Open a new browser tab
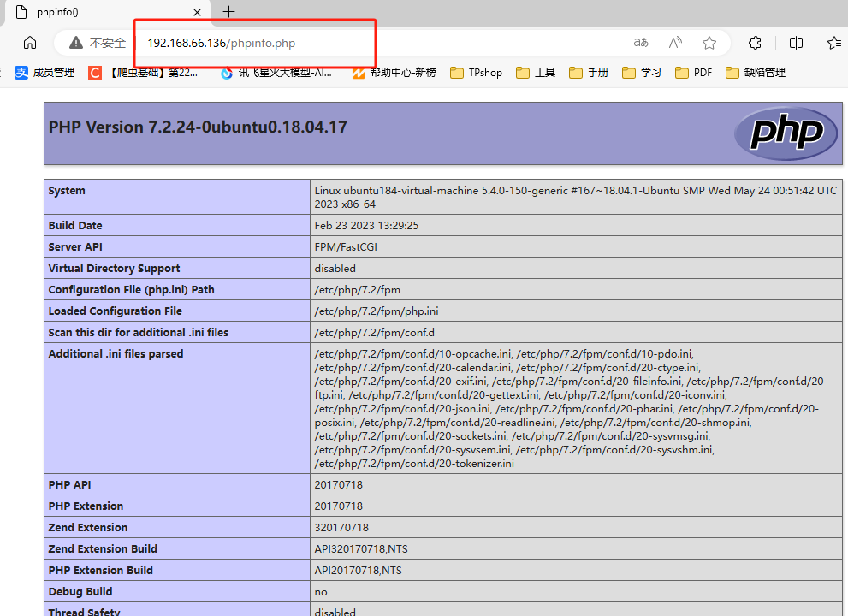Viewport: 848px width, 616px height. pos(228,12)
